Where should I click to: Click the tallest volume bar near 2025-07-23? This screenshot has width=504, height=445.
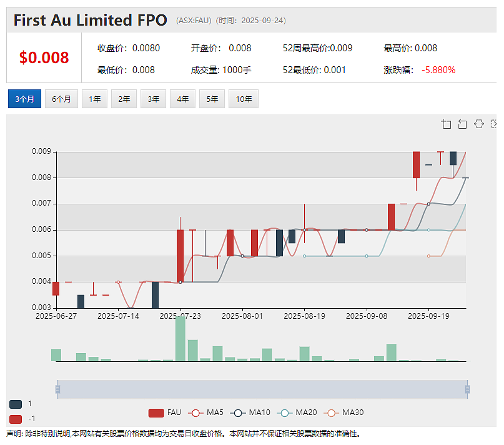click(x=180, y=339)
